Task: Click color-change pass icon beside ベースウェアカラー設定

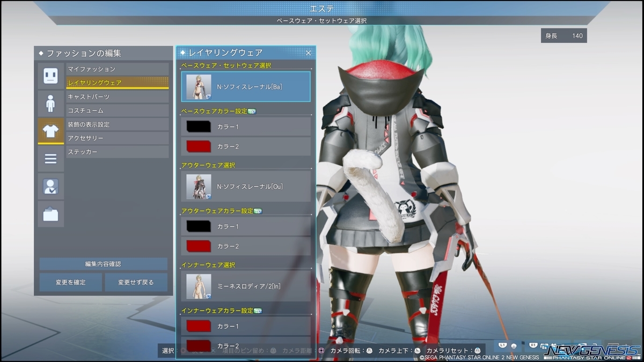Action: click(x=252, y=111)
